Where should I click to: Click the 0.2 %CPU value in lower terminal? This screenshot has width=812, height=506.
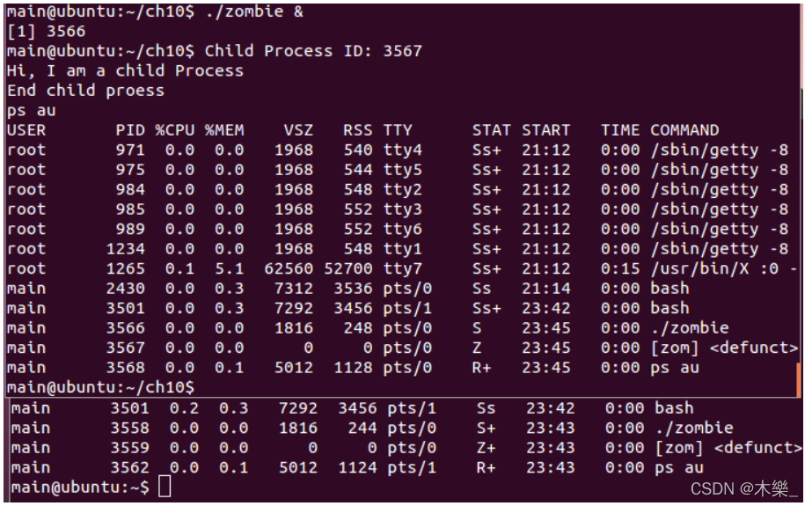[x=185, y=408]
